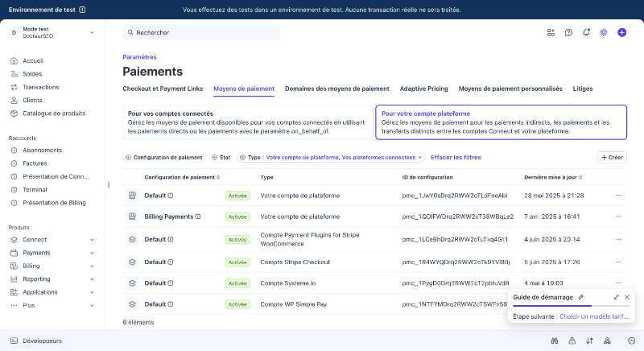Open the notifications bell icon
The height and width of the screenshot is (351, 644).
(x=586, y=32)
